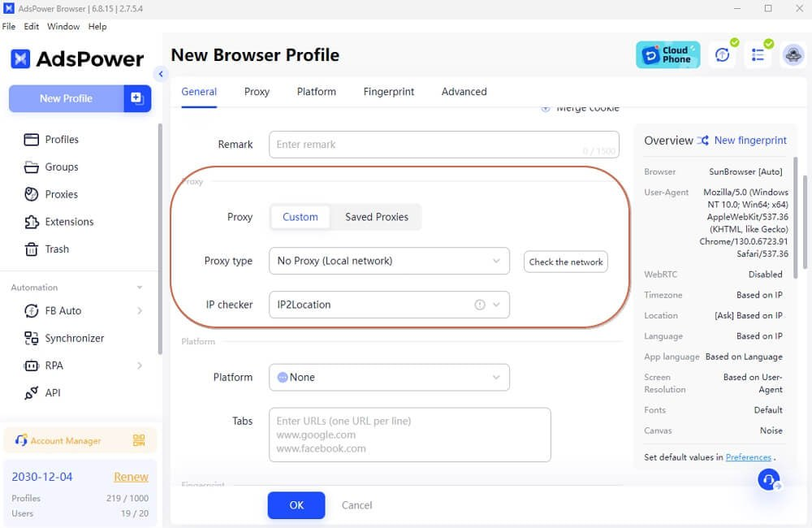Open the Edit menu
The width and height of the screenshot is (812, 528).
click(x=31, y=27)
